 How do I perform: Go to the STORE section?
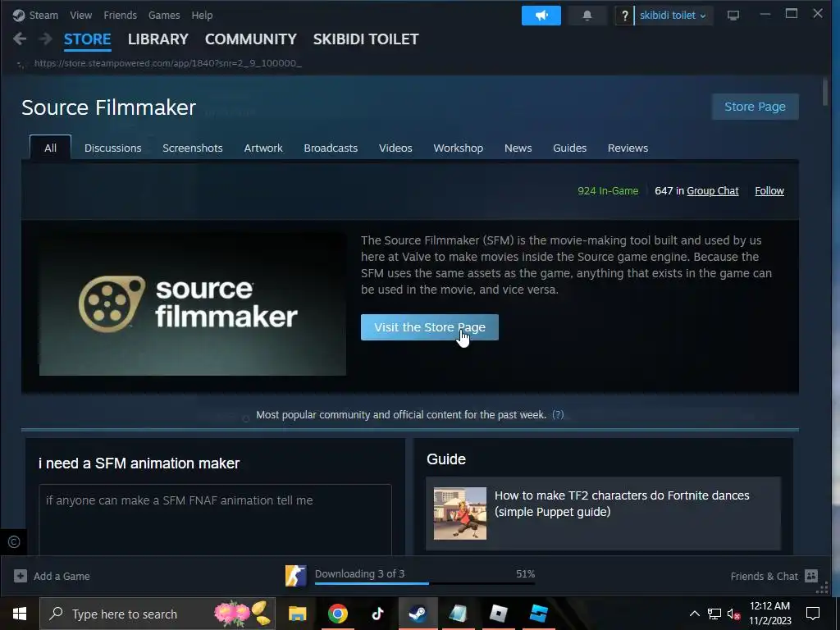[x=87, y=39]
